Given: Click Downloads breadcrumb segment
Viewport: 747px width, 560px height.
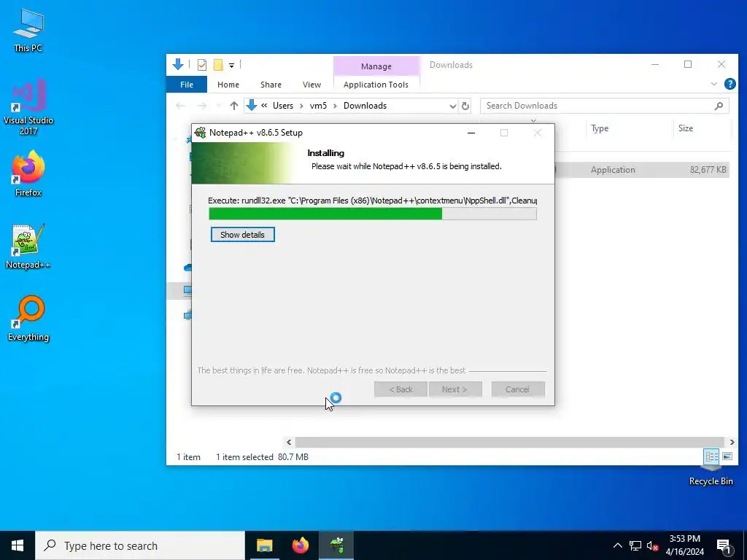Looking at the screenshot, I should tap(365, 106).
